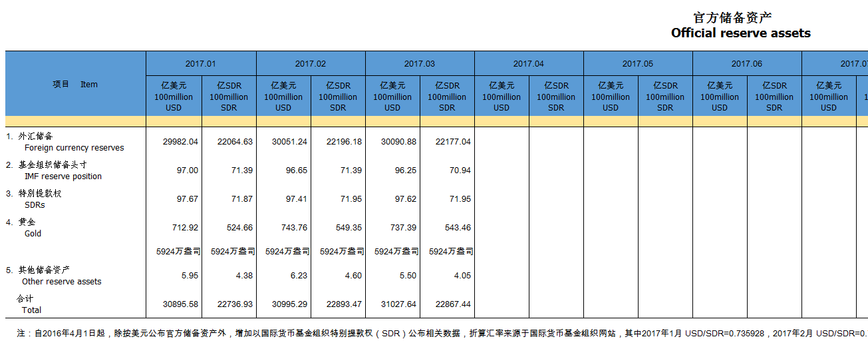Click the Total row label
This screenshot has width=868, height=341.
(x=31, y=310)
